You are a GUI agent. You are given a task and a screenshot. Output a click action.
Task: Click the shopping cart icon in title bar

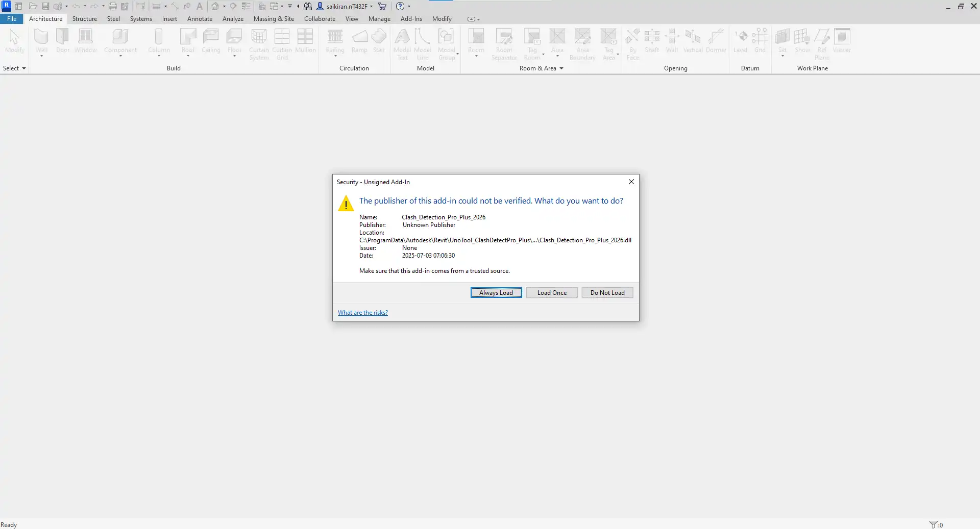click(382, 6)
